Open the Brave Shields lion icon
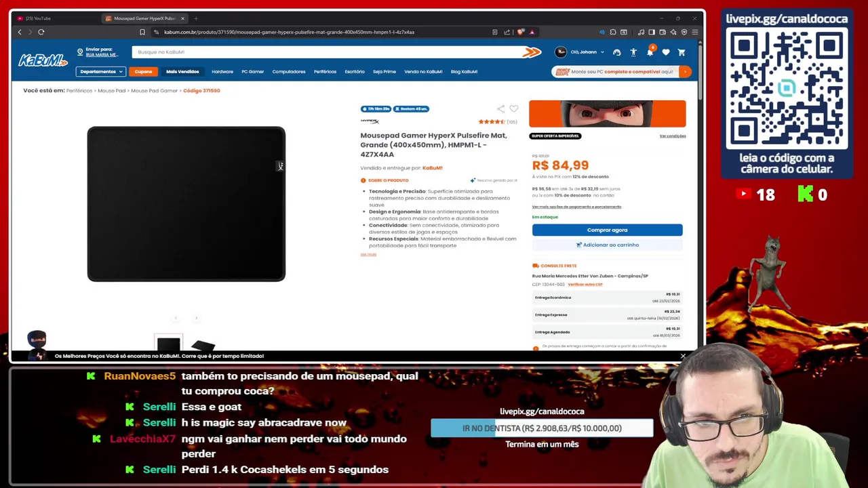The image size is (868, 488). coord(521,32)
